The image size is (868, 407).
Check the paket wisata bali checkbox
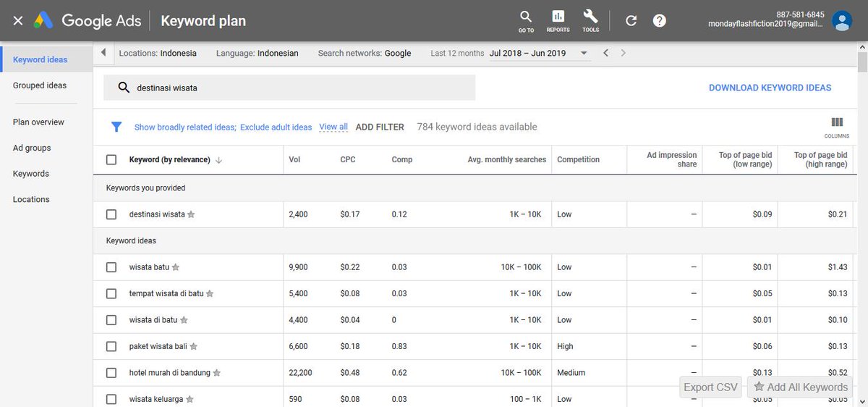point(111,347)
